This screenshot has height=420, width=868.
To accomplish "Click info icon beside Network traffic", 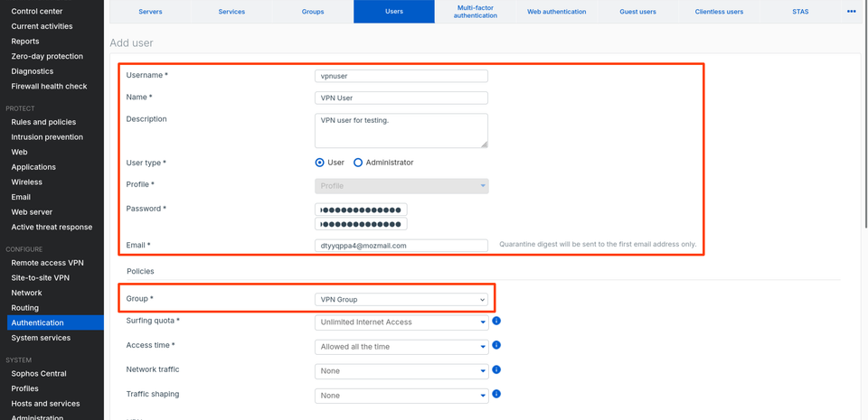I will tap(496, 369).
